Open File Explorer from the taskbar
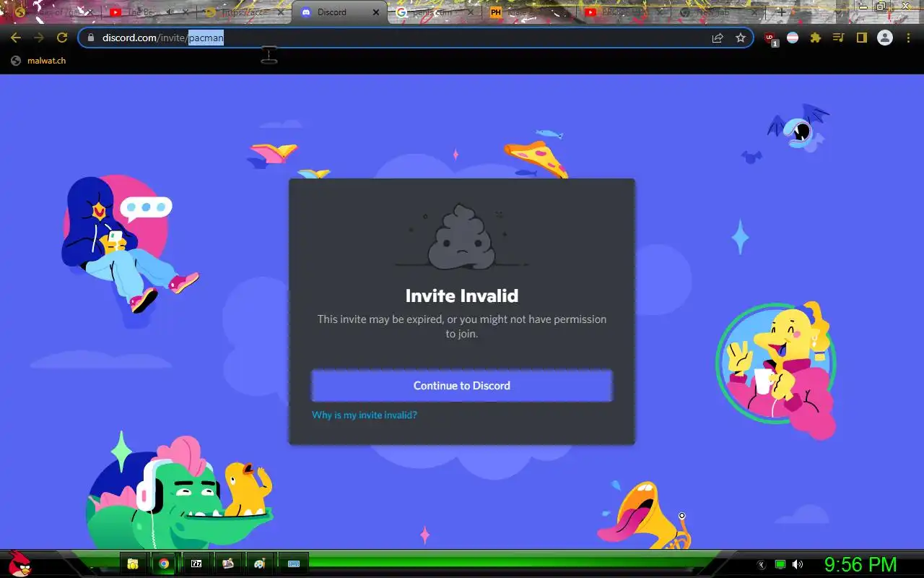Image resolution: width=924 pixels, height=578 pixels. (x=134, y=564)
